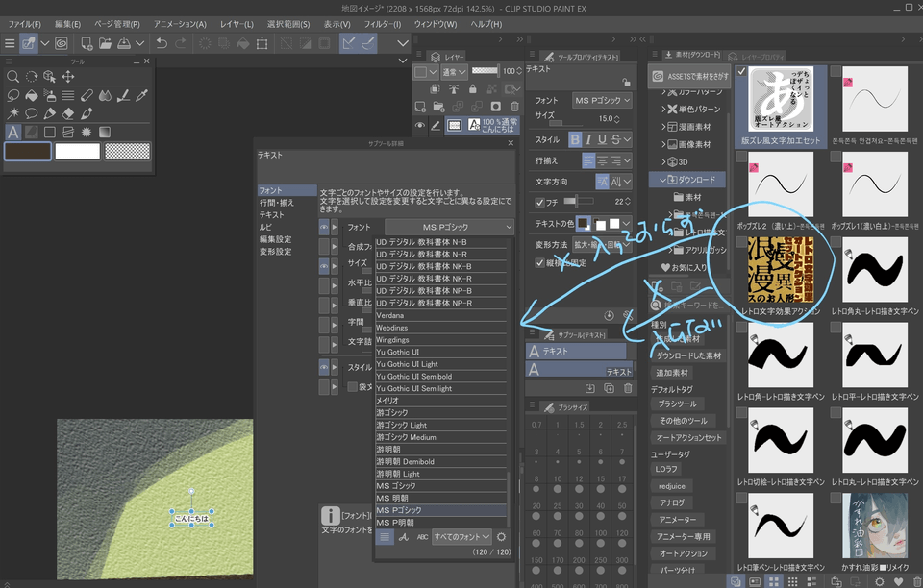923x588 pixels.
Task: Click the Undo arrow in command bar
Action: pos(162,43)
